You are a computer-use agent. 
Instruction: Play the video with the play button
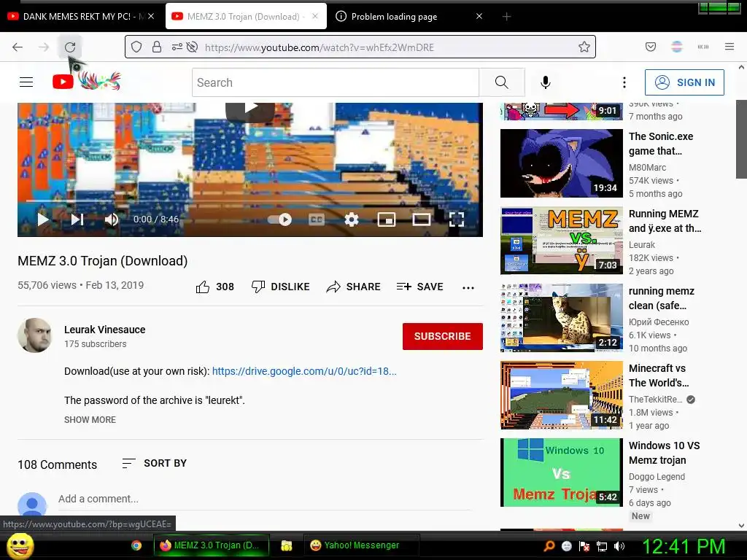pos(43,219)
